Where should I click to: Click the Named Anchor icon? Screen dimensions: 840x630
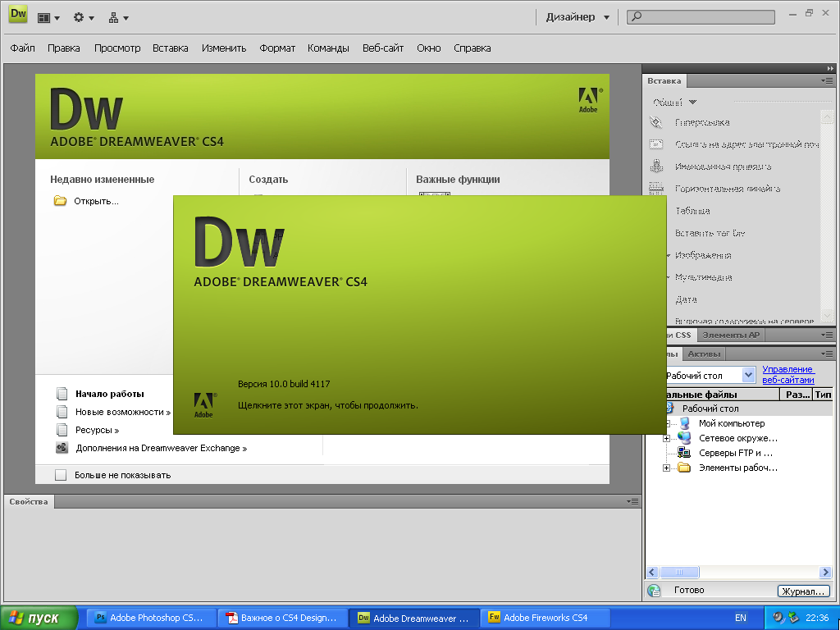pos(656,166)
